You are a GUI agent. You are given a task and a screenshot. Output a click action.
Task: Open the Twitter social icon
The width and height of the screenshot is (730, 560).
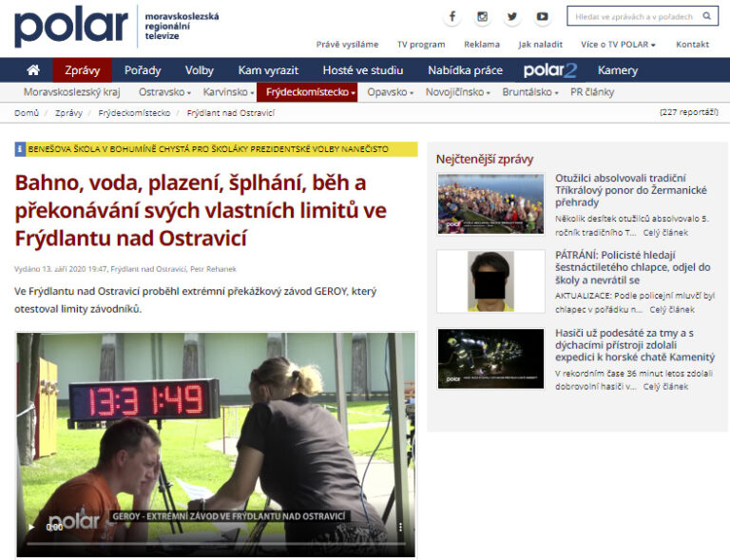pos(512,17)
